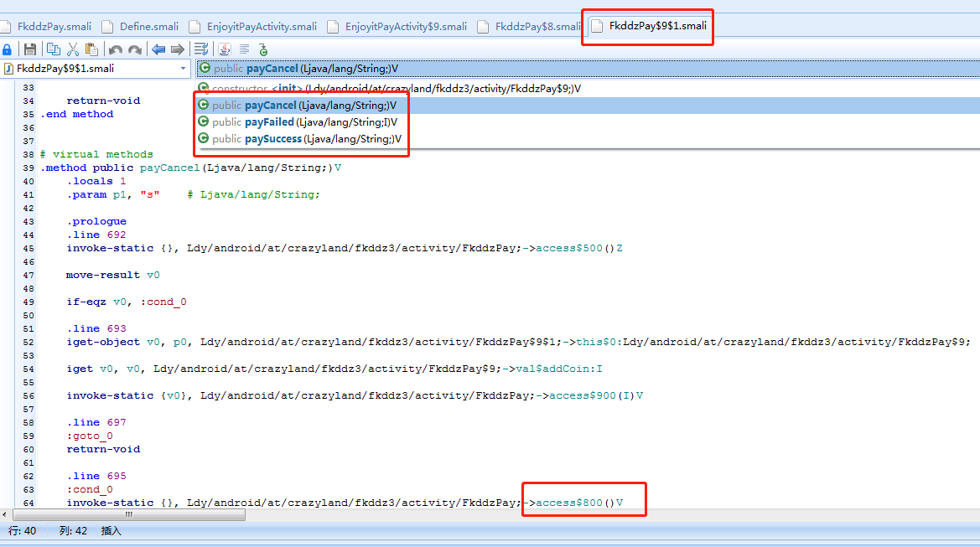Click the green C jump-to-method icon

click(263, 49)
